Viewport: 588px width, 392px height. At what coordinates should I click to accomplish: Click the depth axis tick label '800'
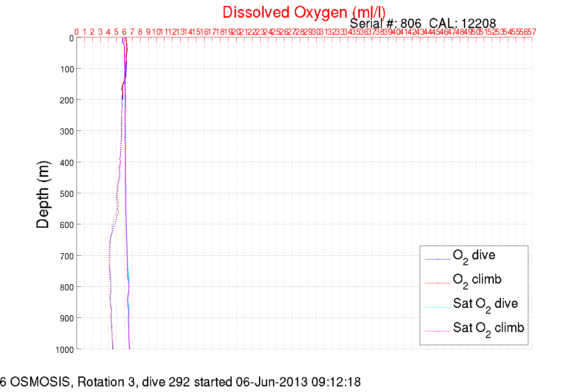click(x=67, y=287)
